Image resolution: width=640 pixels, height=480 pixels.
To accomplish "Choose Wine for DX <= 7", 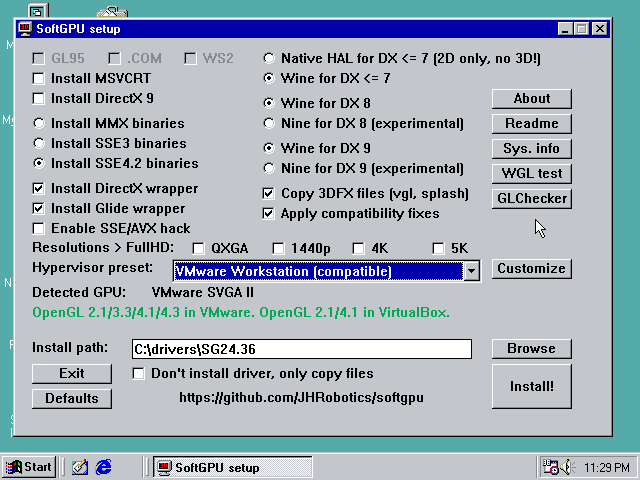I will [269, 78].
